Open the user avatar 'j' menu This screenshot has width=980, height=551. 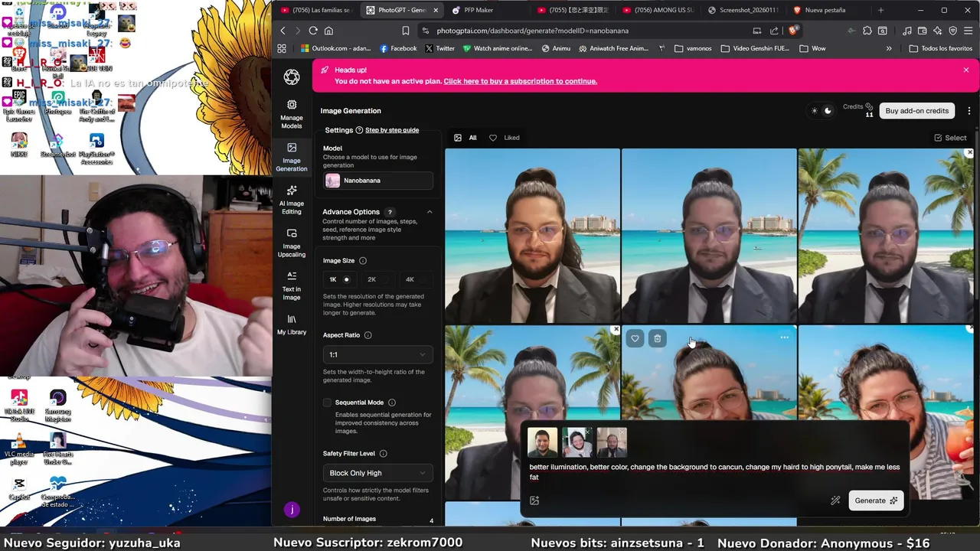tap(291, 510)
